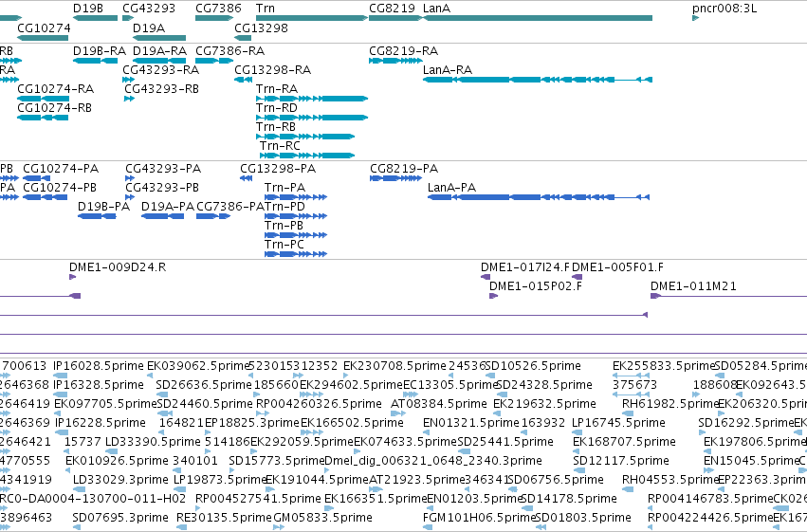Open the DME1-005F01.F BAC end
Screen dimensions: 807x532
point(577,277)
